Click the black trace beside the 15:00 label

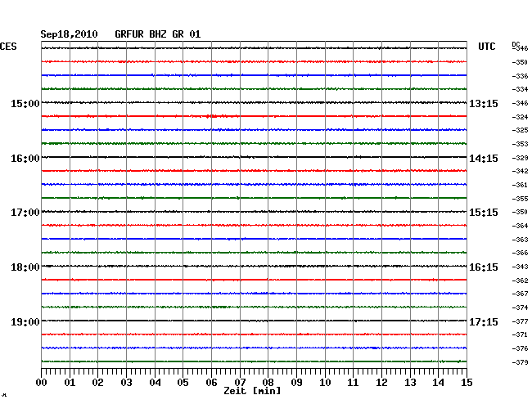click(x=254, y=102)
